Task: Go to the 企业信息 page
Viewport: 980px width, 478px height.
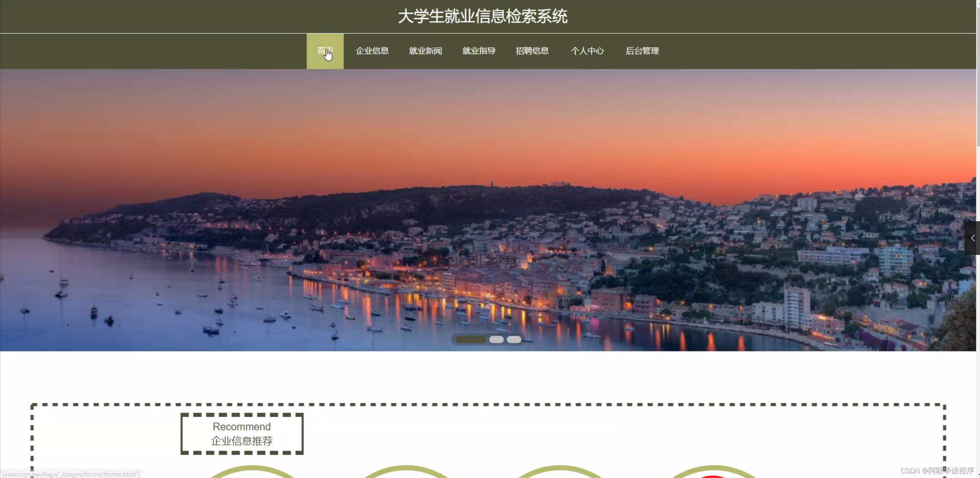Action: pyautogui.click(x=372, y=51)
